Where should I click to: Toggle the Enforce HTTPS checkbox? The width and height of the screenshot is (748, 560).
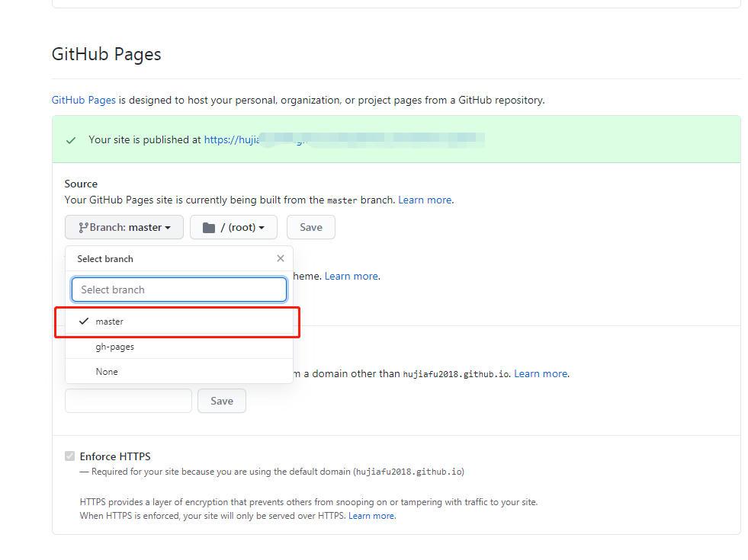70,456
